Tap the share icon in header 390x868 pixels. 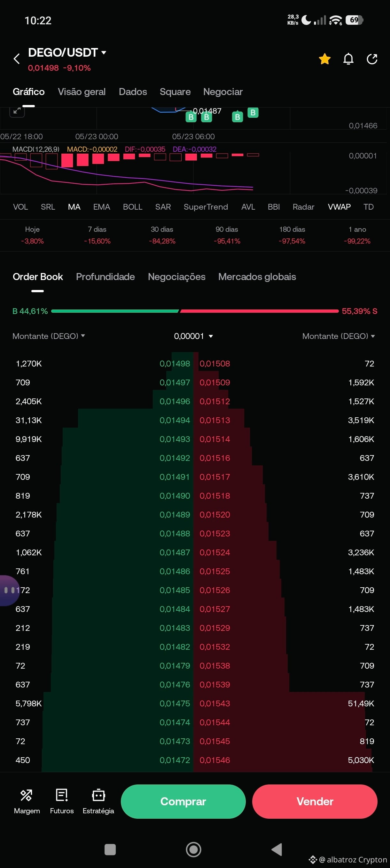tap(372, 59)
